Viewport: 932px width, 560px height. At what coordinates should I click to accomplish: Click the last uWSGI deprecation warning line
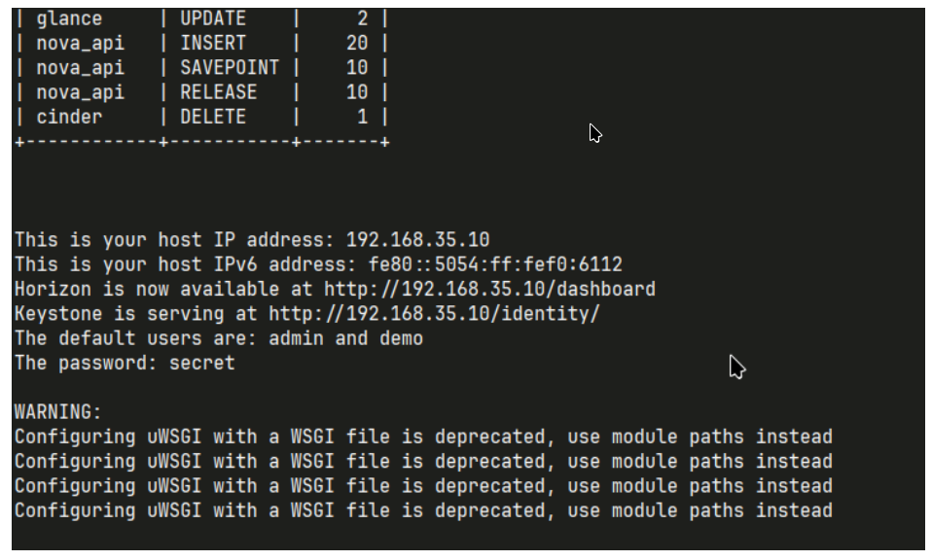[x=423, y=510]
